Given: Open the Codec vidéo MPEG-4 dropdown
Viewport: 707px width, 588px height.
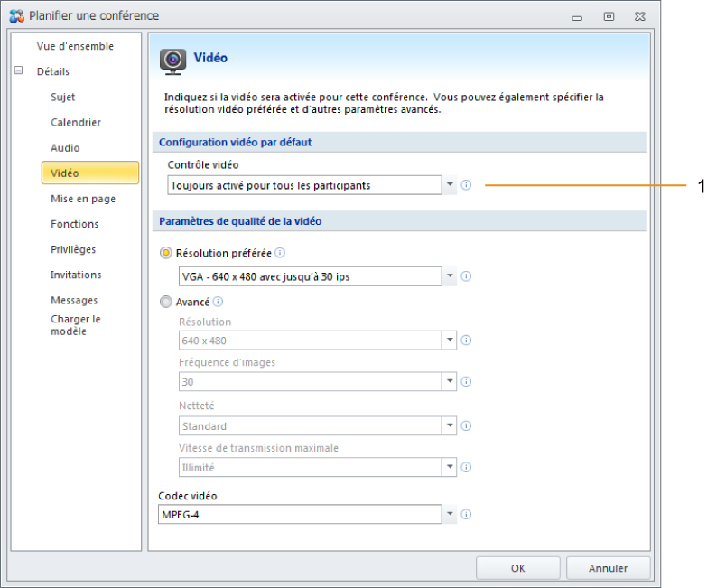Looking at the screenshot, I should tap(450, 514).
